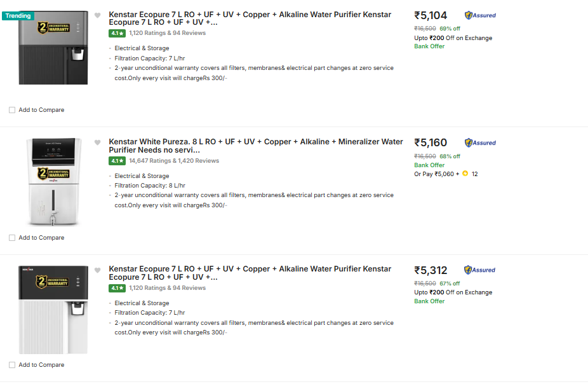Tick Add to Compare for ₹5,104 Ecopure
Image resolution: width=588 pixels, height=384 pixels.
click(12, 110)
